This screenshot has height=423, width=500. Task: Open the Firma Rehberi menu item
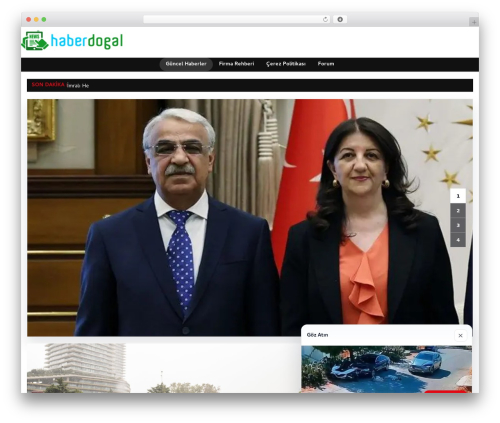coord(236,64)
